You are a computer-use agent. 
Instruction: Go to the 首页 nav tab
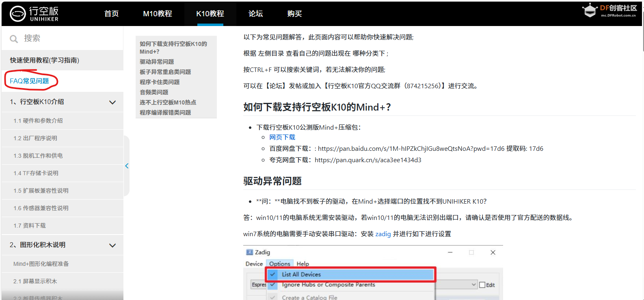(x=111, y=14)
